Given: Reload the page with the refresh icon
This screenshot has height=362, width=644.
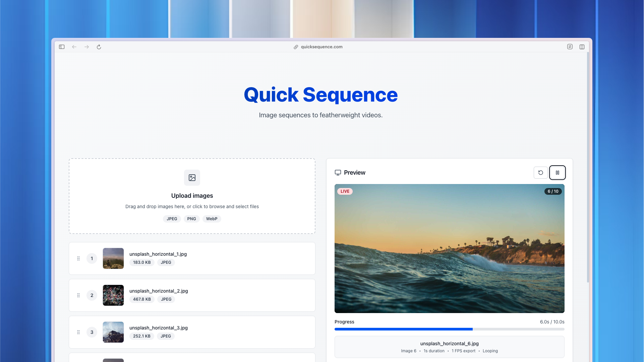Looking at the screenshot, I should tap(99, 47).
